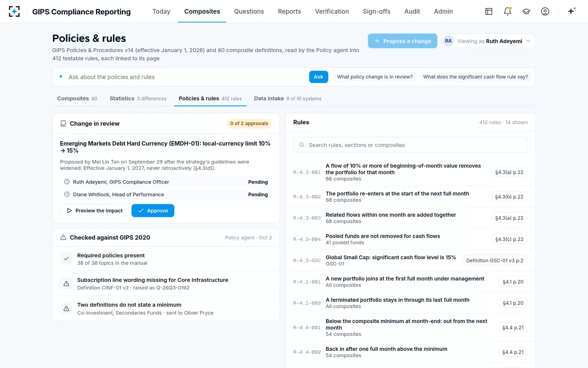Open Related flows within one month rule

pyautogui.click(x=410, y=218)
